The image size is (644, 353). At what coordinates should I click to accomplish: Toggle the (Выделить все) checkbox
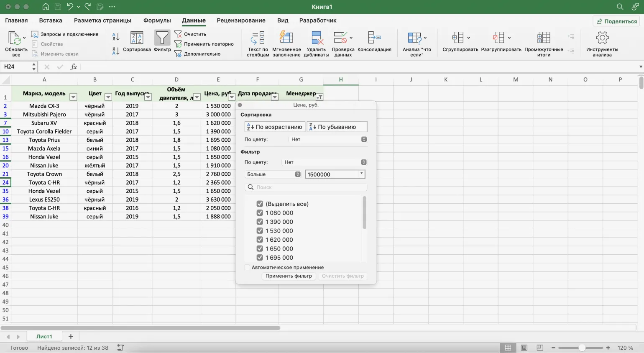(x=260, y=204)
